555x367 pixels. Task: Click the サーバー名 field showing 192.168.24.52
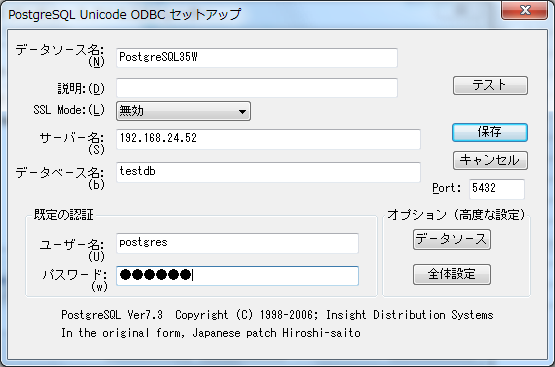tap(268, 139)
